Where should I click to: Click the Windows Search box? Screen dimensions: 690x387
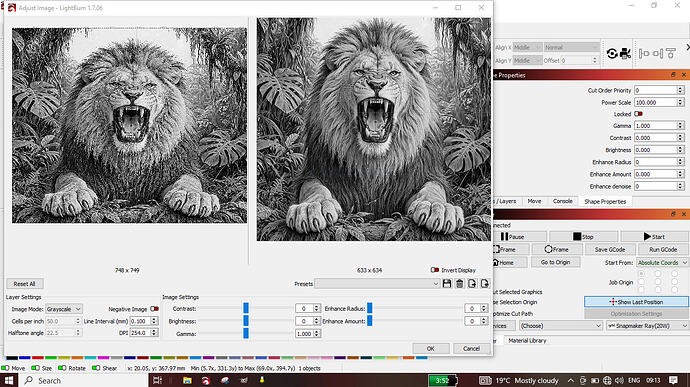click(x=84, y=380)
